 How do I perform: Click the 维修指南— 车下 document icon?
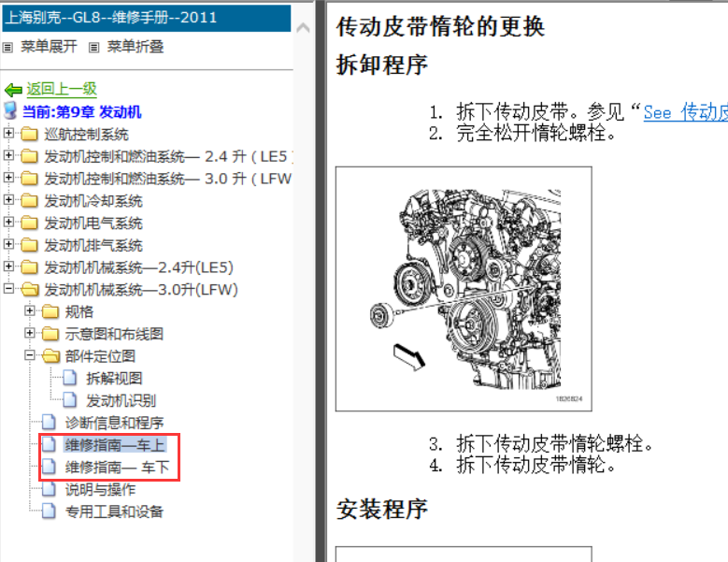tap(49, 467)
